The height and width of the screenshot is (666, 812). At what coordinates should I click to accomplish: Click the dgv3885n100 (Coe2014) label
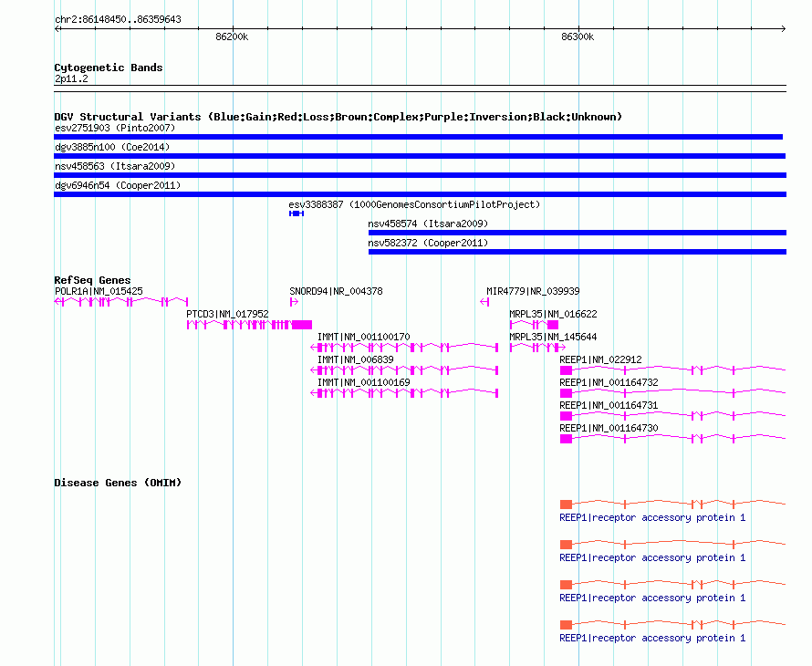pyautogui.click(x=112, y=147)
